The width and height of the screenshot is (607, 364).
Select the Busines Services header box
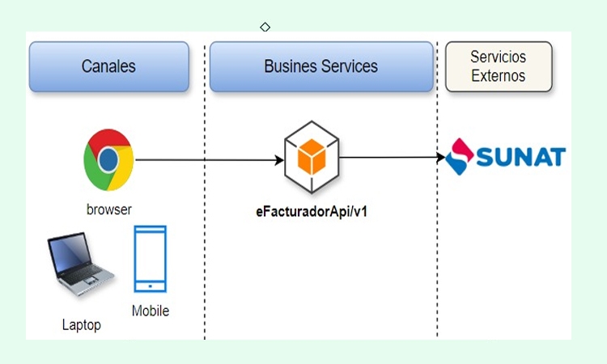tap(321, 66)
